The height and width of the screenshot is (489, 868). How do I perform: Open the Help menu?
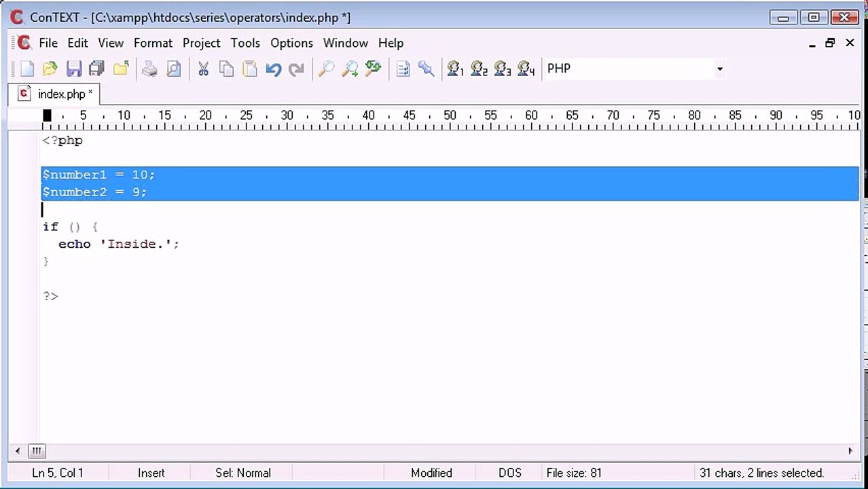click(x=391, y=43)
